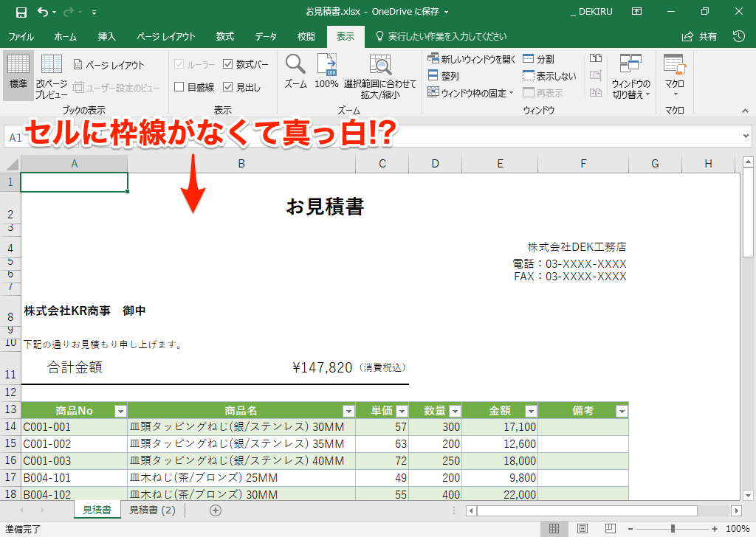756x537 pixels.
Task: Open the Zoom (ズーム) dialog
Action: 295,72
